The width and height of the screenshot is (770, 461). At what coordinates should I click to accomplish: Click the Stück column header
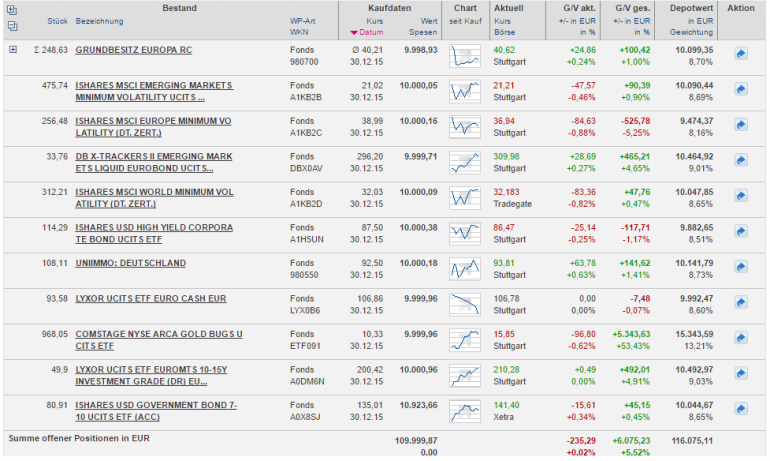[57, 22]
